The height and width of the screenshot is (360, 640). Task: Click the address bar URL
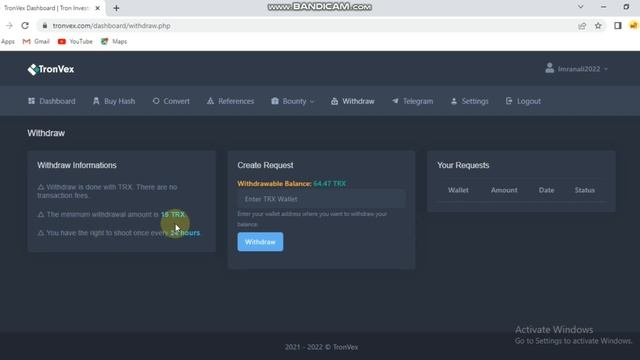(111, 26)
